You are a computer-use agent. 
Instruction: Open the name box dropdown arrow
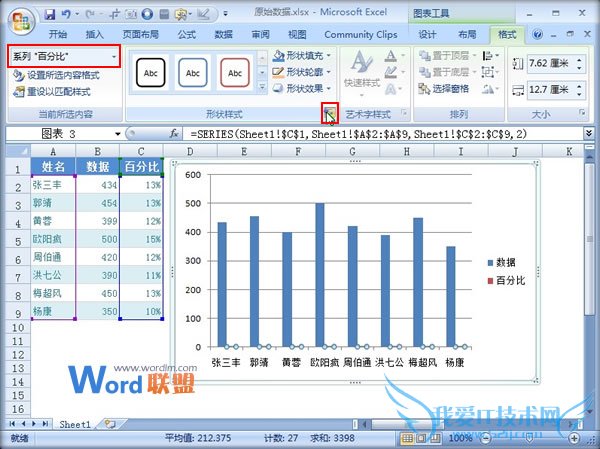click(117, 134)
